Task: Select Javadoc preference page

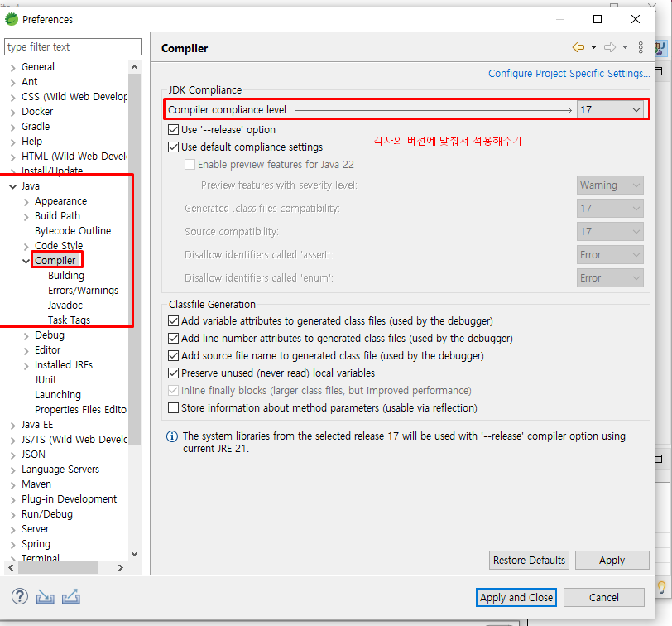Action: 65,306
